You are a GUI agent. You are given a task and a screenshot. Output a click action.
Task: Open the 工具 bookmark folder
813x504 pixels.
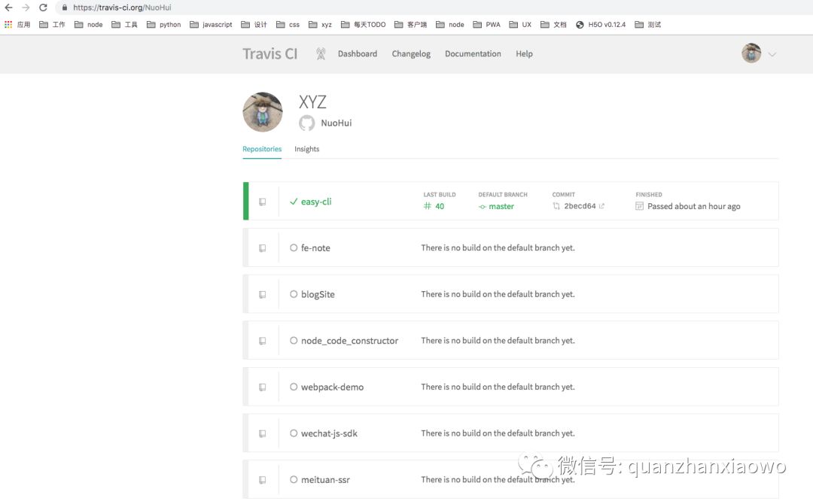click(x=124, y=24)
